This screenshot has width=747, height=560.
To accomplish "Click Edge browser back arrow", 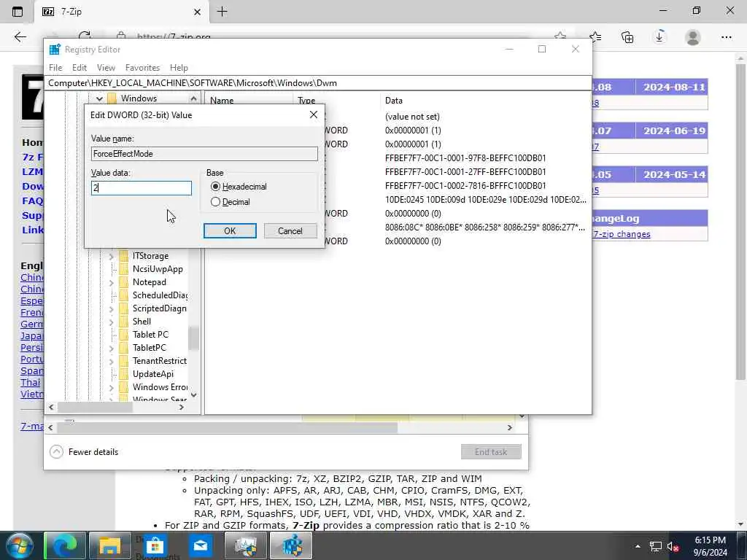I will tap(20, 37).
